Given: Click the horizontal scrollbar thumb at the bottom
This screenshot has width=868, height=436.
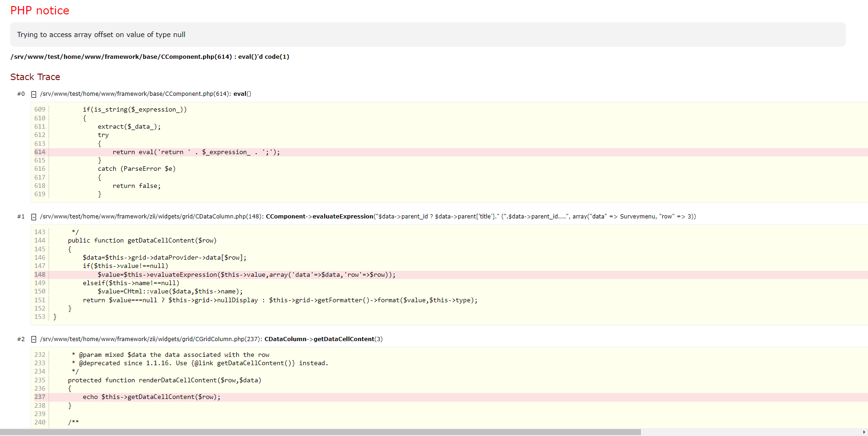Looking at the screenshot, I should [x=320, y=432].
